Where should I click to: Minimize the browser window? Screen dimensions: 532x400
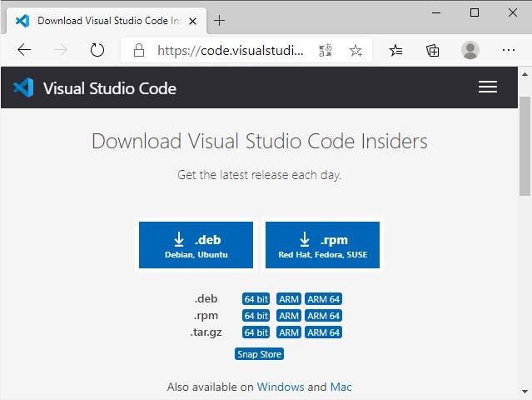[436, 12]
